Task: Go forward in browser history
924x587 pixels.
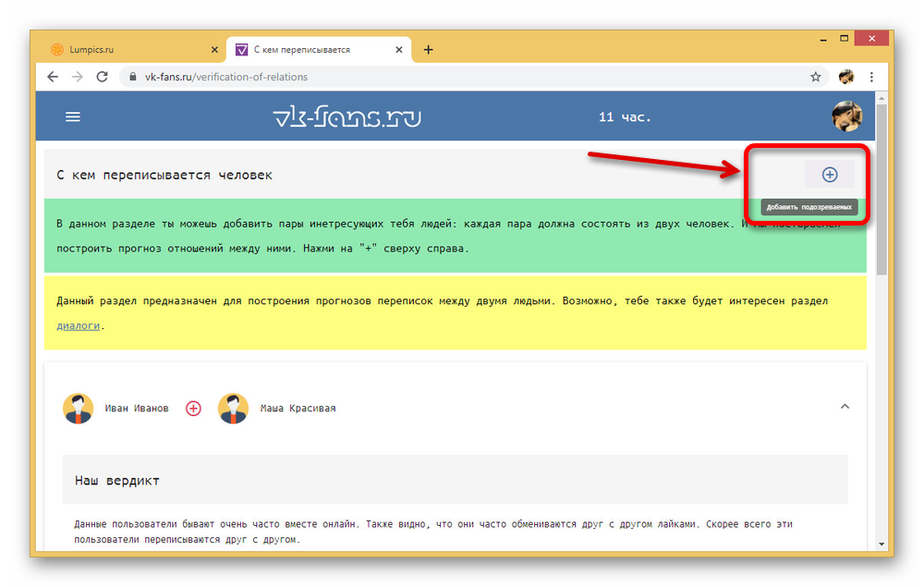Action: click(78, 77)
